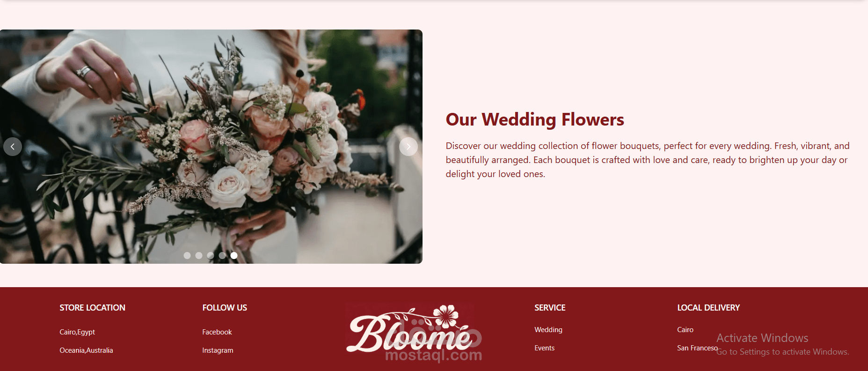Select the first carousel indicator dot
The image size is (868, 371).
(187, 255)
